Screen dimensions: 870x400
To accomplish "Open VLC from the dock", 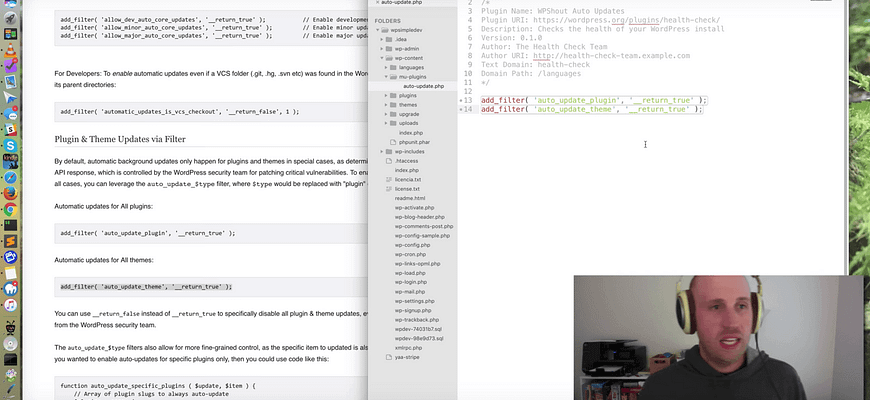I will point(11,51).
